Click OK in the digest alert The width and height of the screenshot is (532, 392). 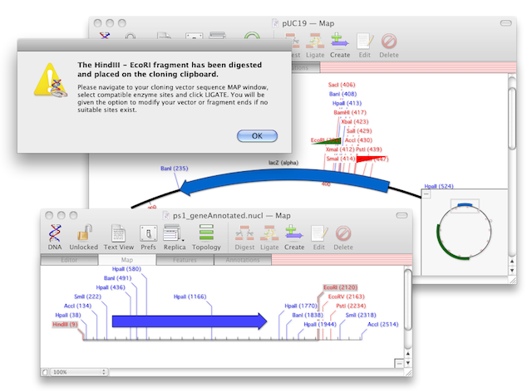point(256,135)
